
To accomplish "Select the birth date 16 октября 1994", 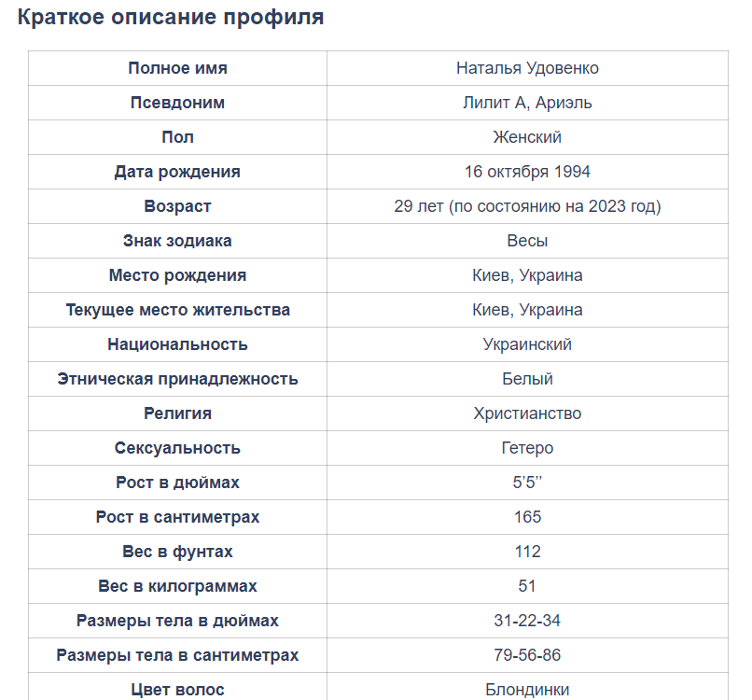I will [x=527, y=172].
